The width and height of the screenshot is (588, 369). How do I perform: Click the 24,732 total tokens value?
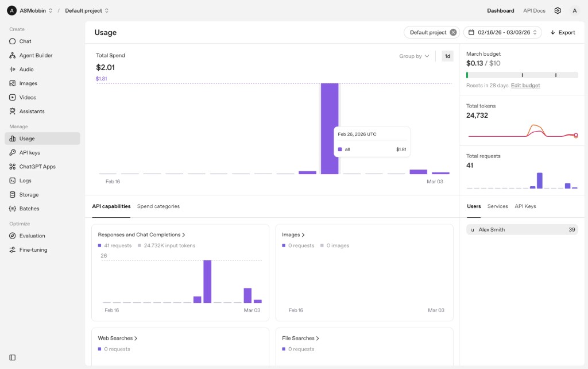477,116
